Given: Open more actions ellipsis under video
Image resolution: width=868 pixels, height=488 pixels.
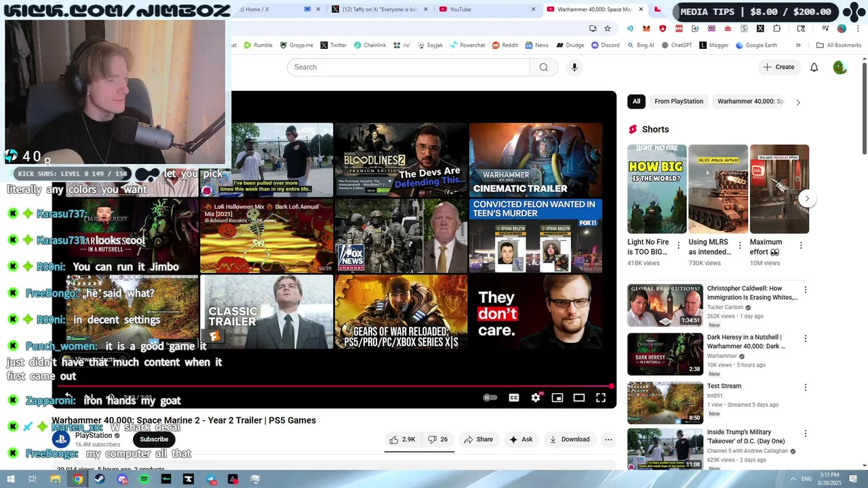Looking at the screenshot, I should click(x=608, y=439).
